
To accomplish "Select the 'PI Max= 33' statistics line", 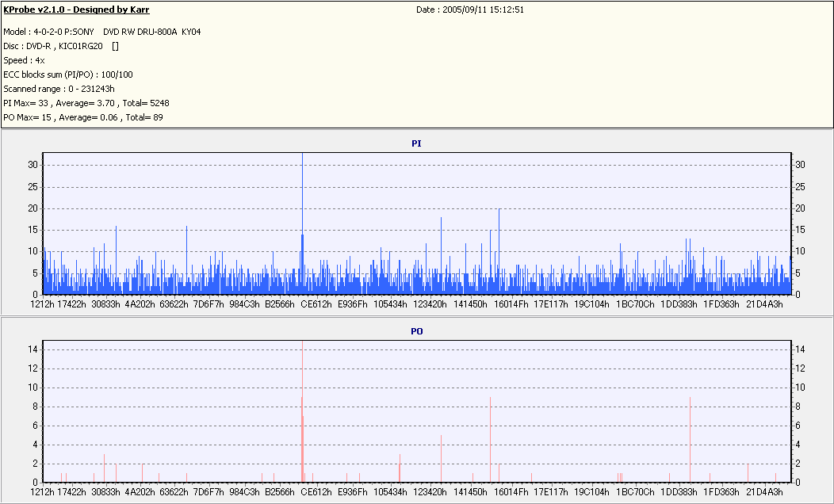I will [86, 103].
